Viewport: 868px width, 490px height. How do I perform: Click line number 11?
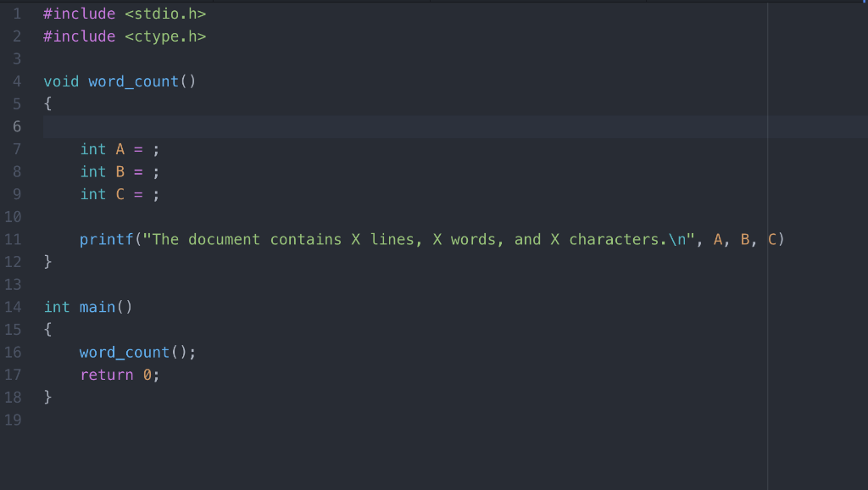point(14,239)
